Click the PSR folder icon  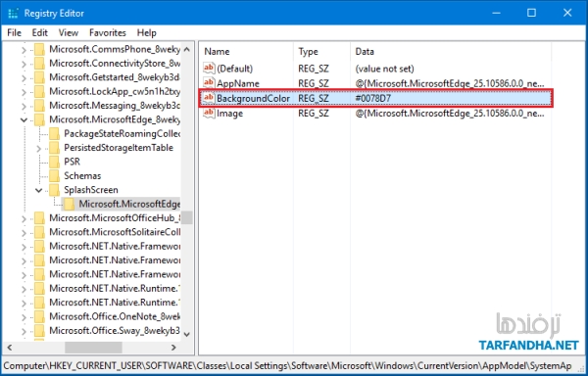tap(54, 162)
